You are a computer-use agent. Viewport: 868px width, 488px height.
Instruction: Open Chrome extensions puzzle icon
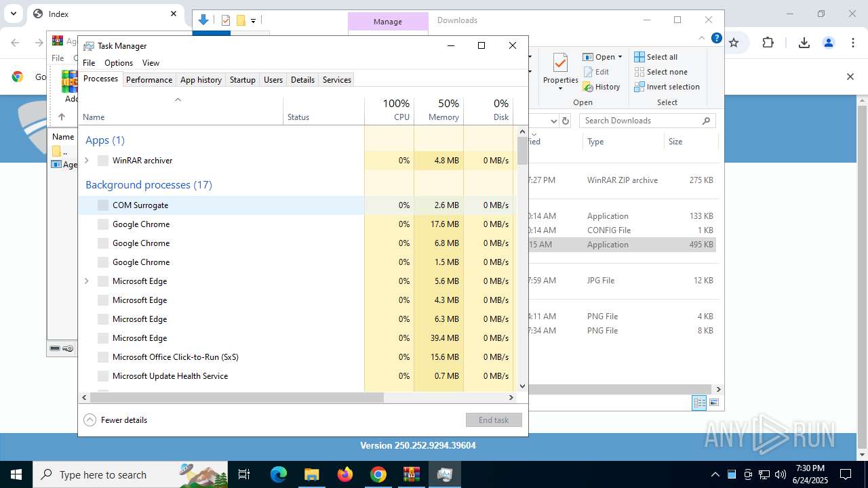pyautogui.click(x=768, y=43)
